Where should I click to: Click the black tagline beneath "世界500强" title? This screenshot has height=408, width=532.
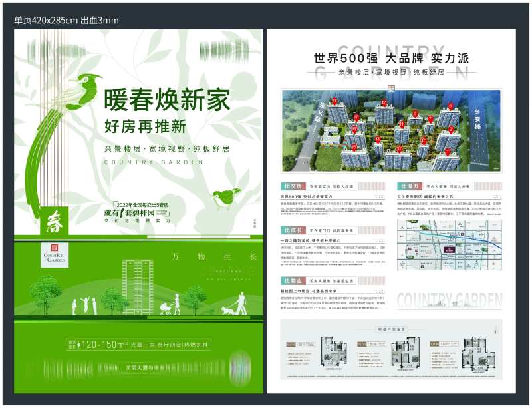[391, 72]
